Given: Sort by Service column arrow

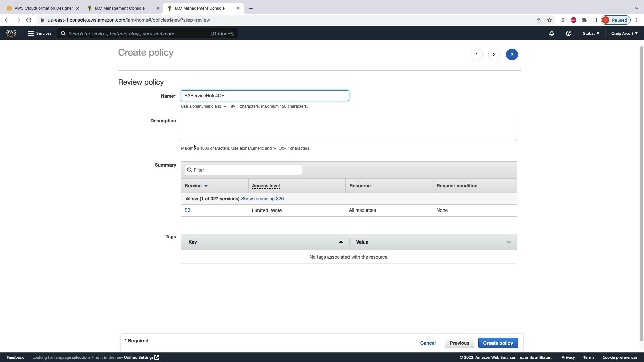Looking at the screenshot, I should click(206, 186).
